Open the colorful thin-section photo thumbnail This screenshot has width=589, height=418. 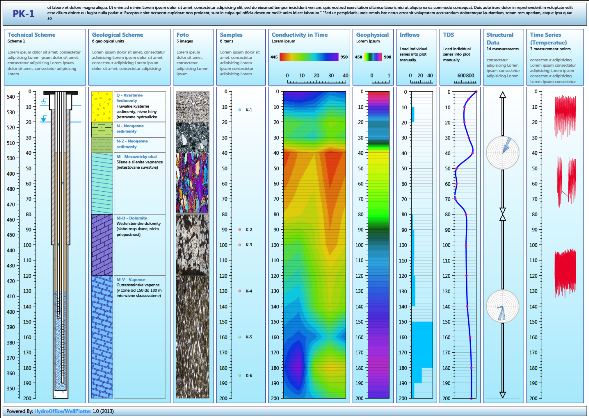[x=192, y=183]
